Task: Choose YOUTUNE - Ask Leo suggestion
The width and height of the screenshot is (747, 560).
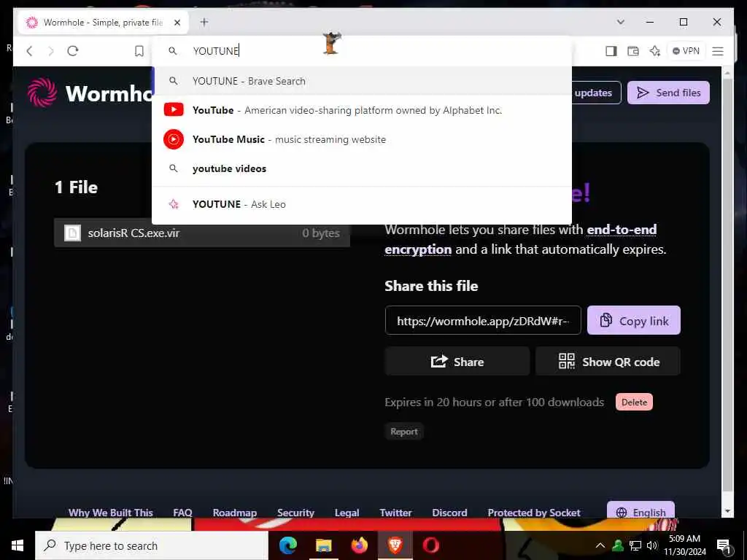Action: pos(362,204)
